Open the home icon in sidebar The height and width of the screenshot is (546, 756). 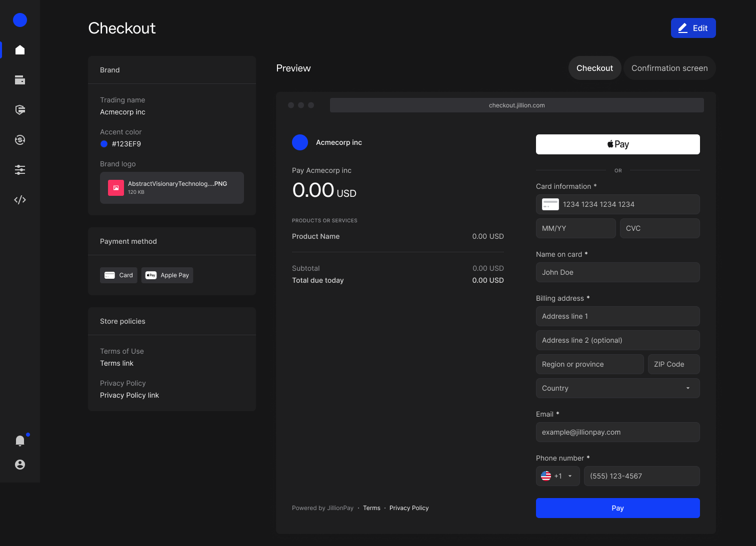[20, 50]
